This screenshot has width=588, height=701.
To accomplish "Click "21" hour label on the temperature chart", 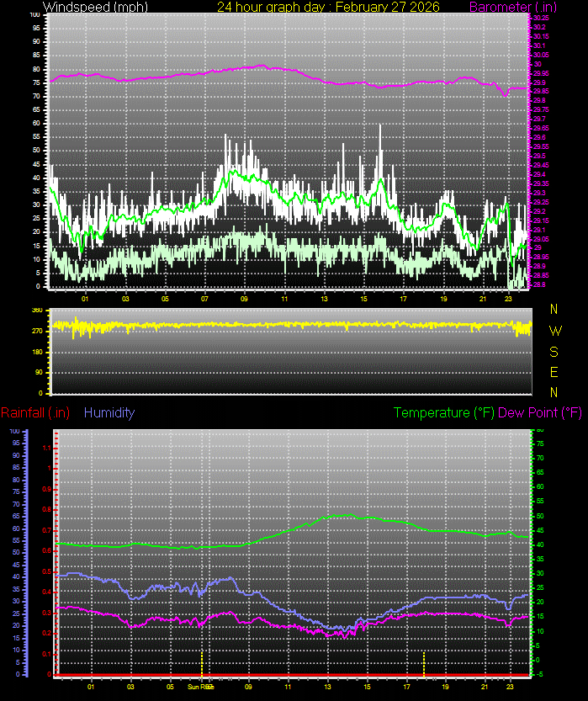I will pos(485,687).
